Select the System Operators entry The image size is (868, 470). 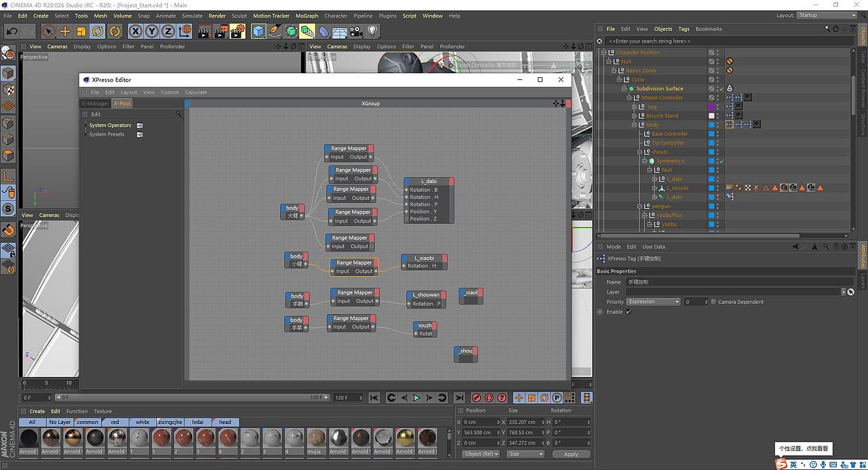coord(110,125)
